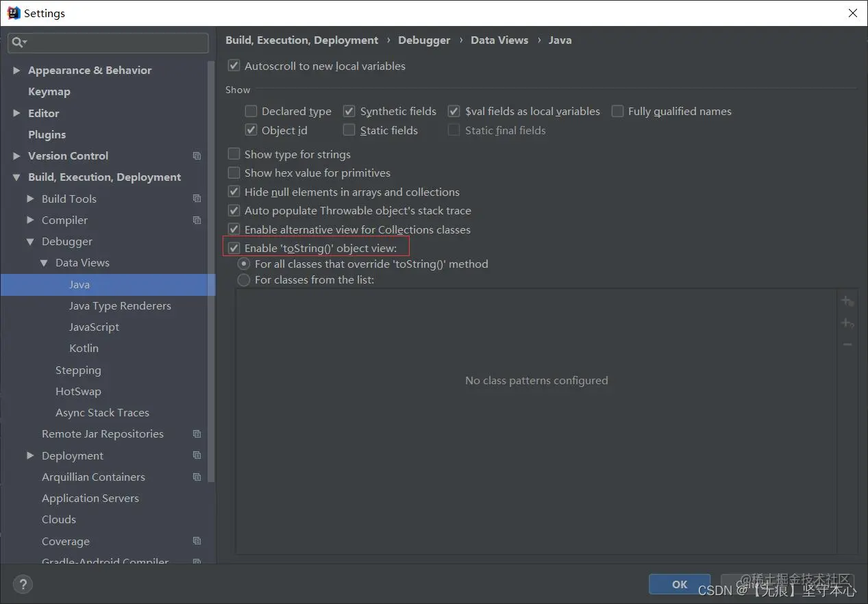Click the project-level icon beside Arquillian Containers

point(197,477)
